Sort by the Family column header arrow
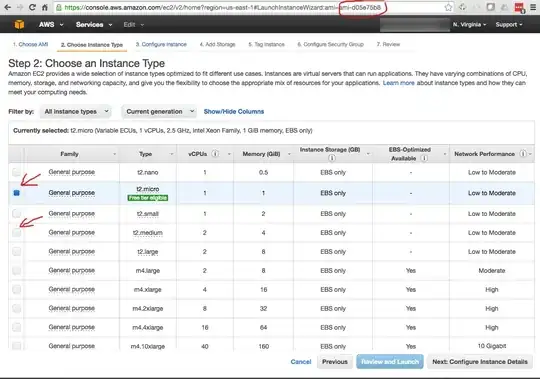This screenshot has height=379, width=540. (115, 154)
